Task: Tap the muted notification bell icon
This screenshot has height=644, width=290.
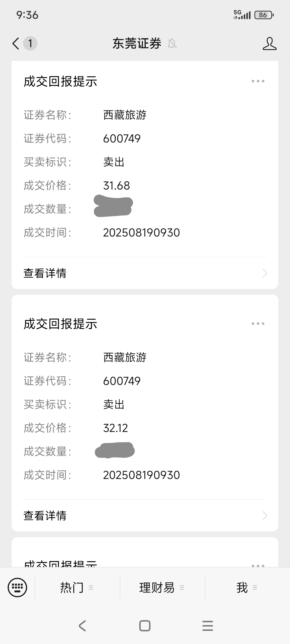Action: 172,43
